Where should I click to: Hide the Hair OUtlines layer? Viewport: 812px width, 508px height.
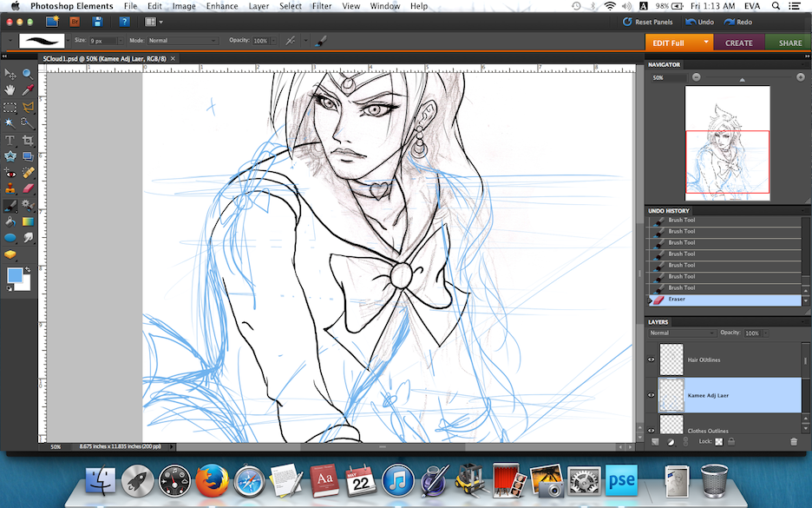pyautogui.click(x=652, y=360)
